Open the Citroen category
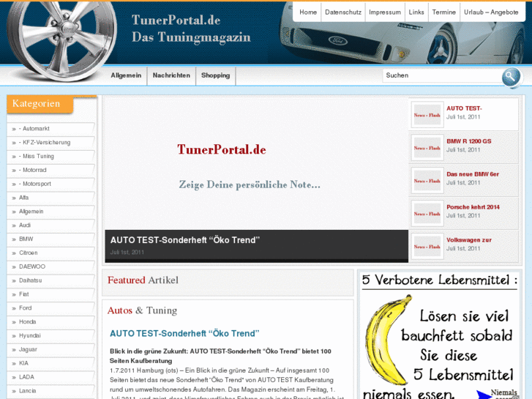This screenshot has width=532, height=399. [28, 253]
